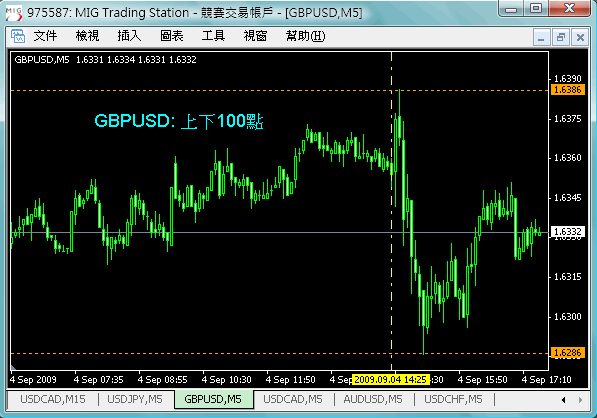Click the 4 Sep 10:30 time label
The width and height of the screenshot is (597, 418).
click(227, 380)
